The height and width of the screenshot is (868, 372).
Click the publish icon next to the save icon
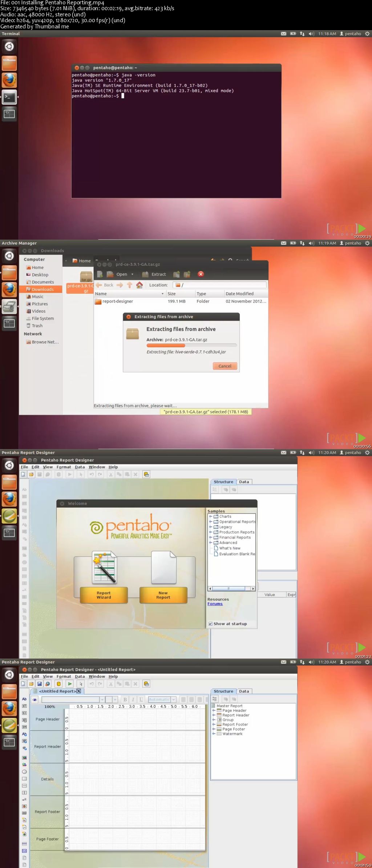click(48, 684)
